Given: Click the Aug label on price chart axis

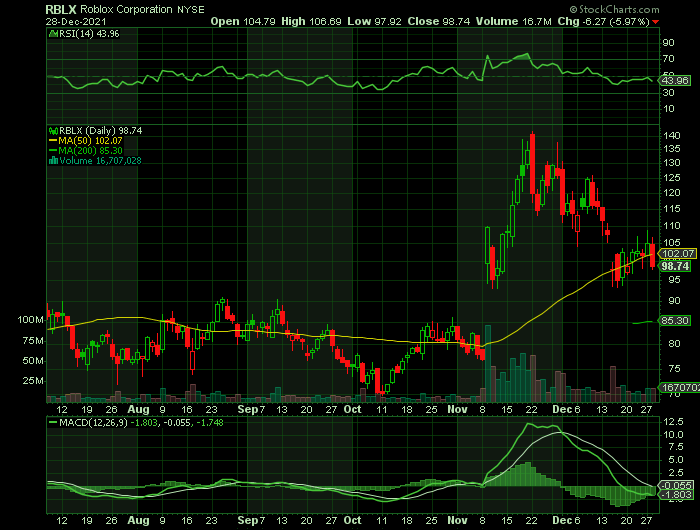Looking at the screenshot, I should 138,409.
